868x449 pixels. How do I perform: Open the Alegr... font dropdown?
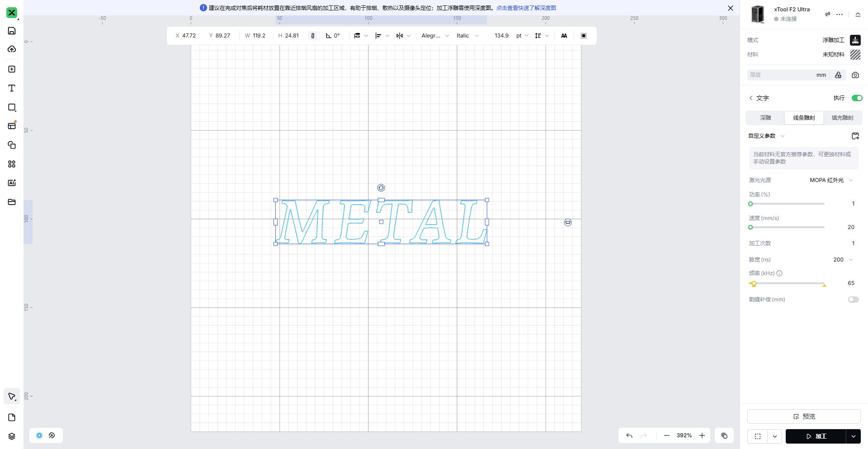pyautogui.click(x=435, y=36)
